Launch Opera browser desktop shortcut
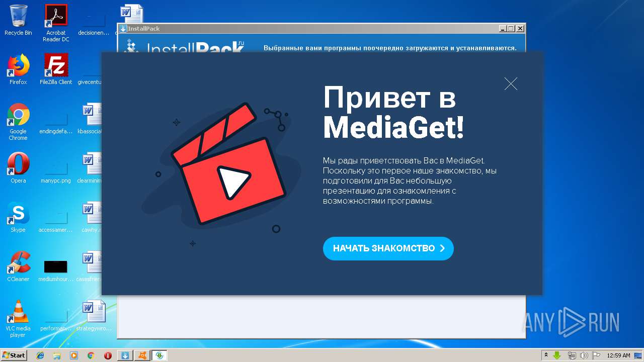644x362 pixels. [18, 168]
